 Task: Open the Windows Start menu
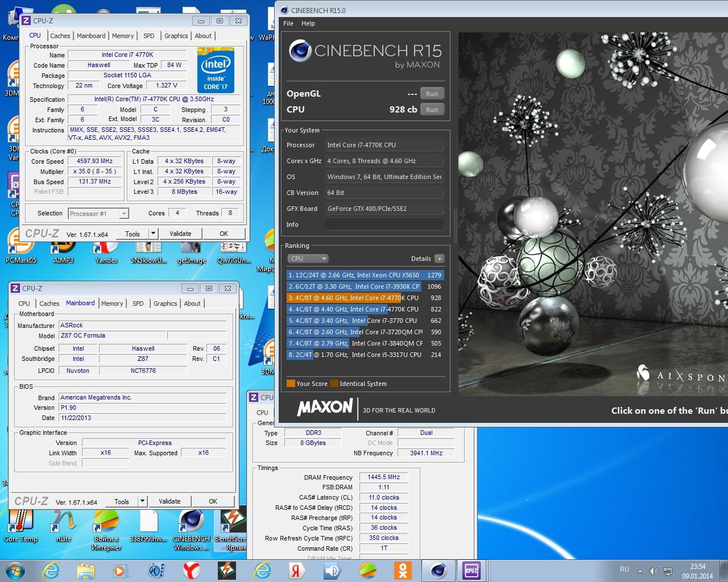[x=15, y=570]
